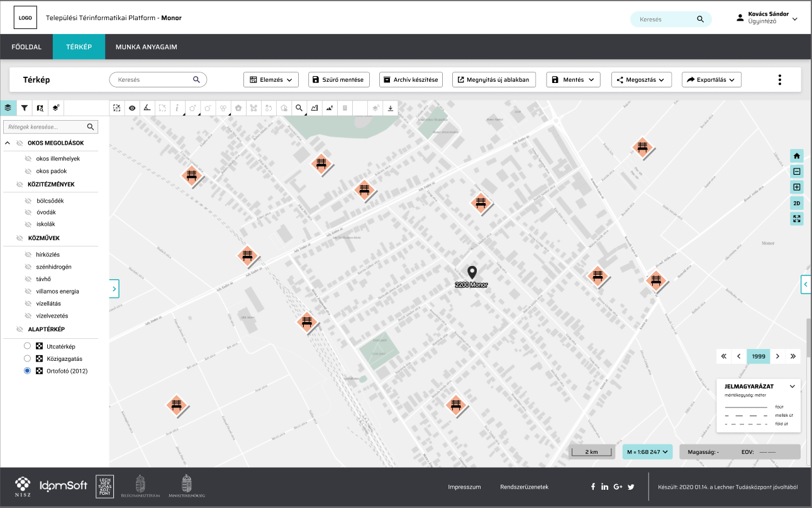Toggle visibility of KÖZMŰVEK group
This screenshot has width=812, height=508.
pyautogui.click(x=19, y=238)
